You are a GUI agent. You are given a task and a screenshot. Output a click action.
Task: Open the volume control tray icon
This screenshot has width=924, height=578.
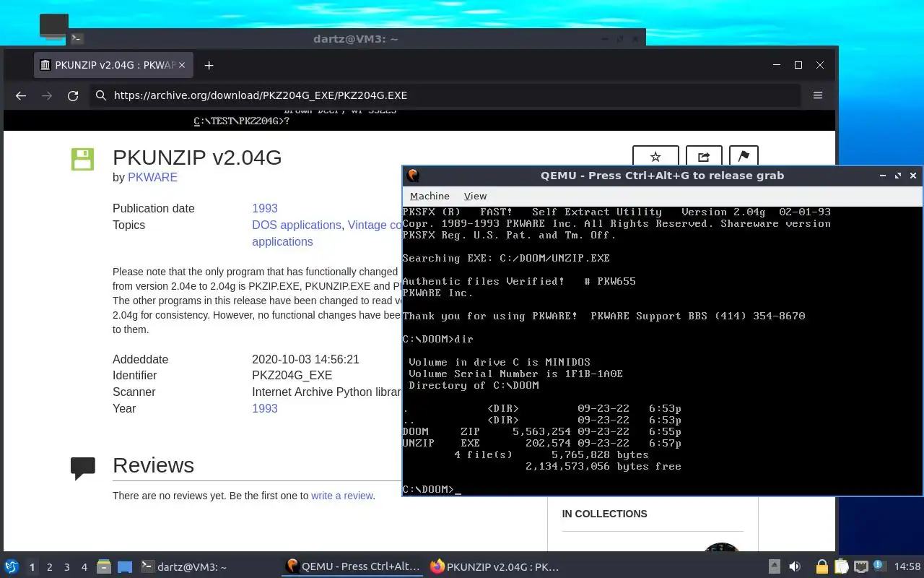(x=795, y=567)
